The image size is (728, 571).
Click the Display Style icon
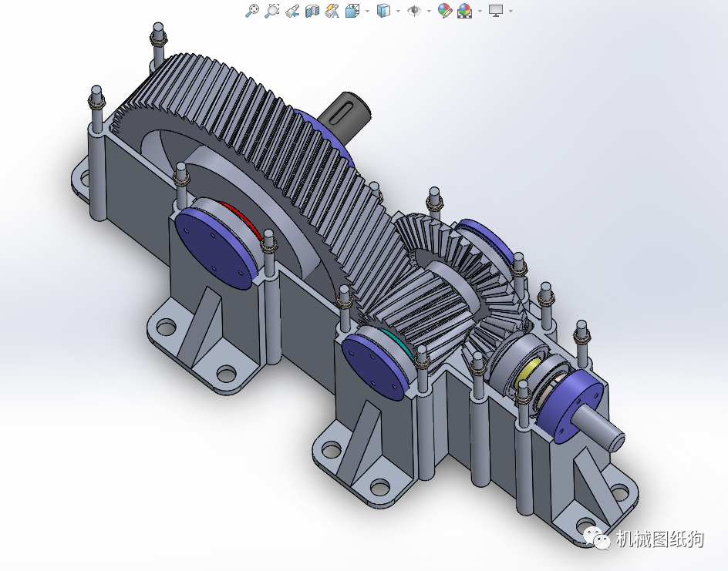tap(383, 11)
